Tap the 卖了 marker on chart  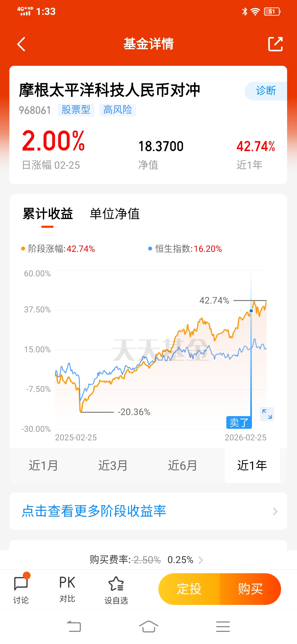click(x=239, y=422)
